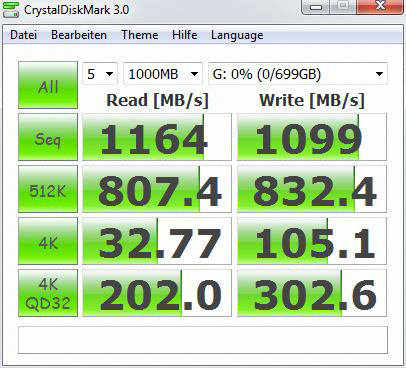Click the Seq write result 1099
The height and width of the screenshot is (368, 406).
pos(312,137)
